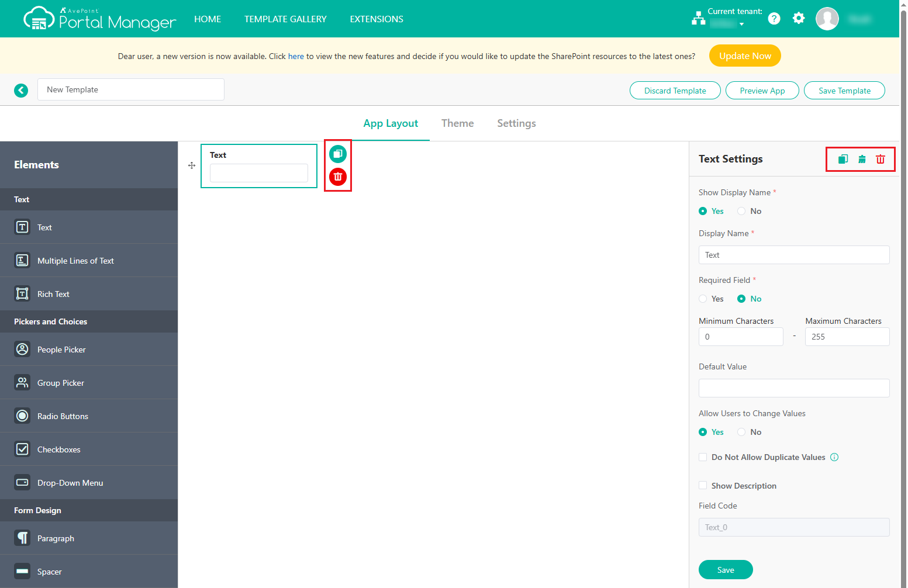
Task: Click the red delete icon beside the Text field
Action: pos(338,177)
